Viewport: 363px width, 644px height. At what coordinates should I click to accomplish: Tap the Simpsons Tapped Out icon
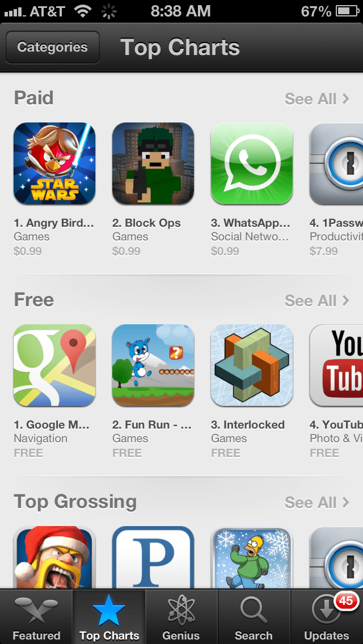252,557
